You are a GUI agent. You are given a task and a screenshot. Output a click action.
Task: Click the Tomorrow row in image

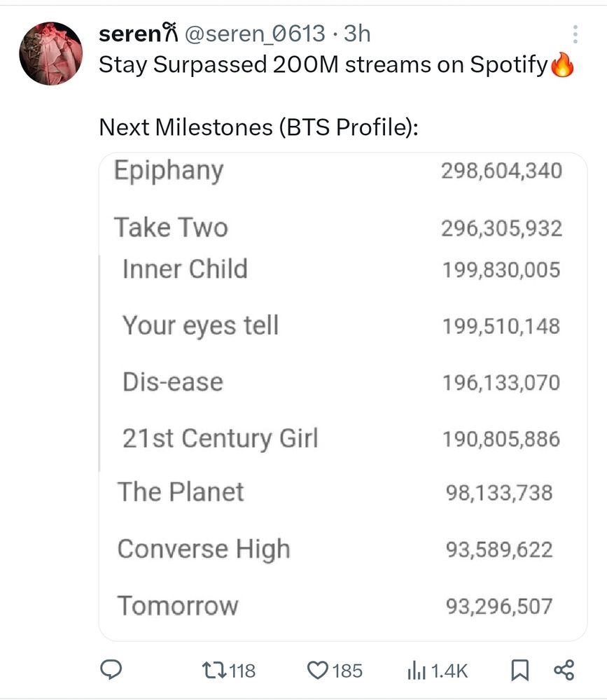pyautogui.click(x=335, y=606)
